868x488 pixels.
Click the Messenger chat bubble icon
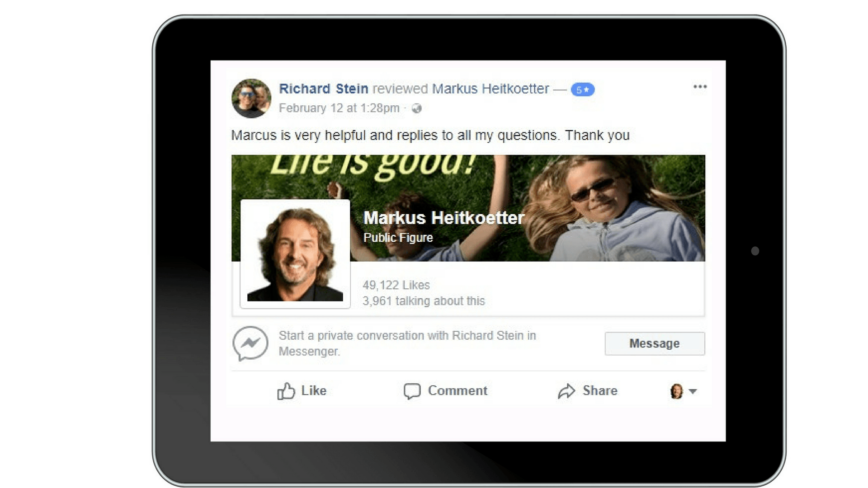[250, 343]
